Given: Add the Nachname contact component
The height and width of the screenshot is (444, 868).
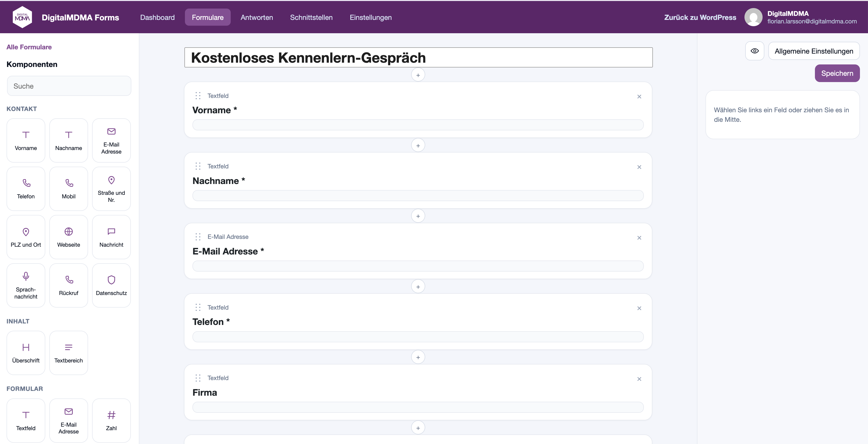Looking at the screenshot, I should (68, 140).
